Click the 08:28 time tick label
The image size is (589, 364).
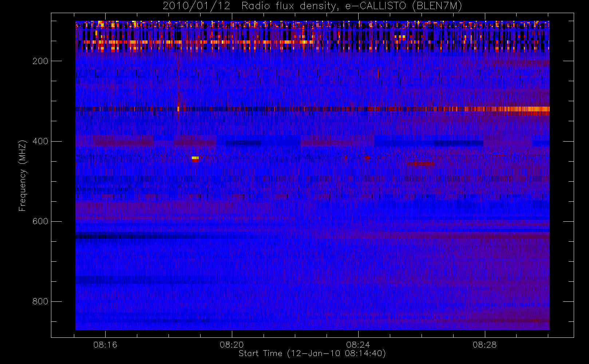pyautogui.click(x=485, y=345)
